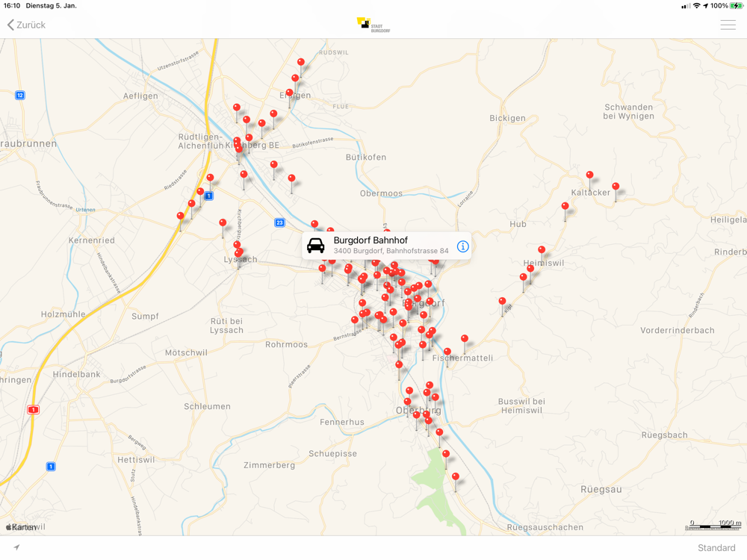Tap the Rohrmoos place label
The image size is (747, 560).
[x=286, y=345]
